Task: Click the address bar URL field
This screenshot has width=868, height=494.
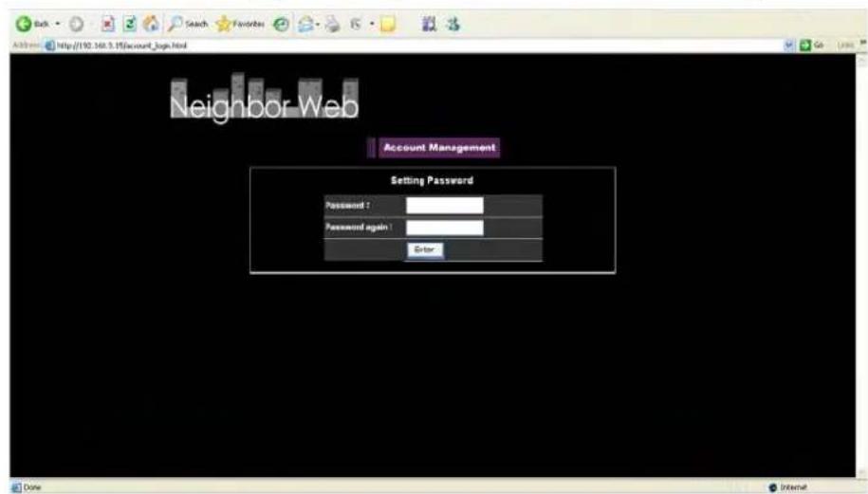Action: coord(379,46)
